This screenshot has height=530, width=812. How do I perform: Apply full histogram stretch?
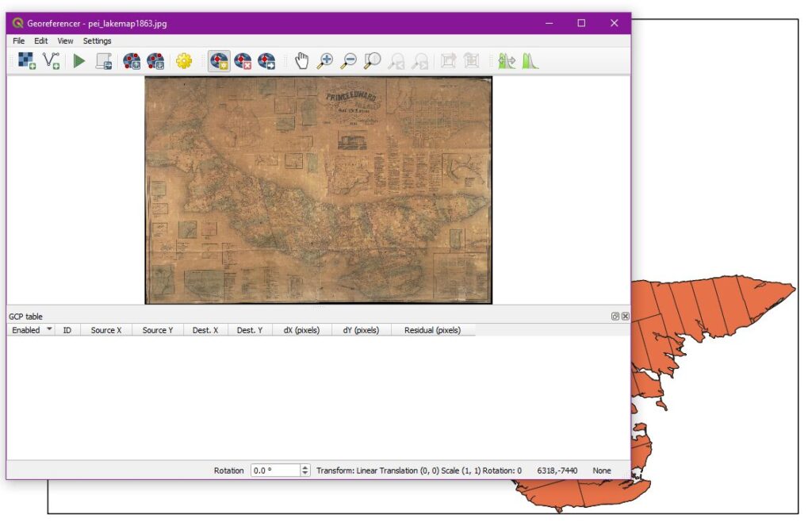tap(507, 61)
